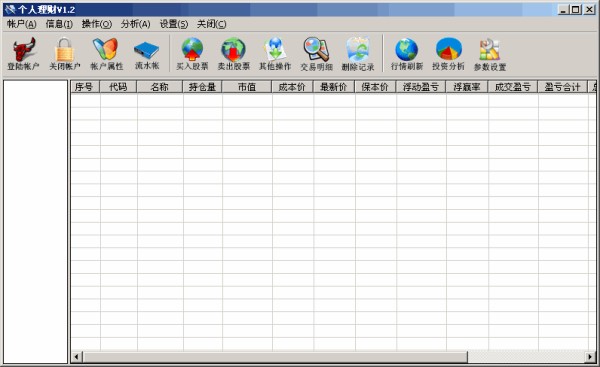Click the 成本价 column header
The width and height of the screenshot is (600, 367).
tap(292, 87)
